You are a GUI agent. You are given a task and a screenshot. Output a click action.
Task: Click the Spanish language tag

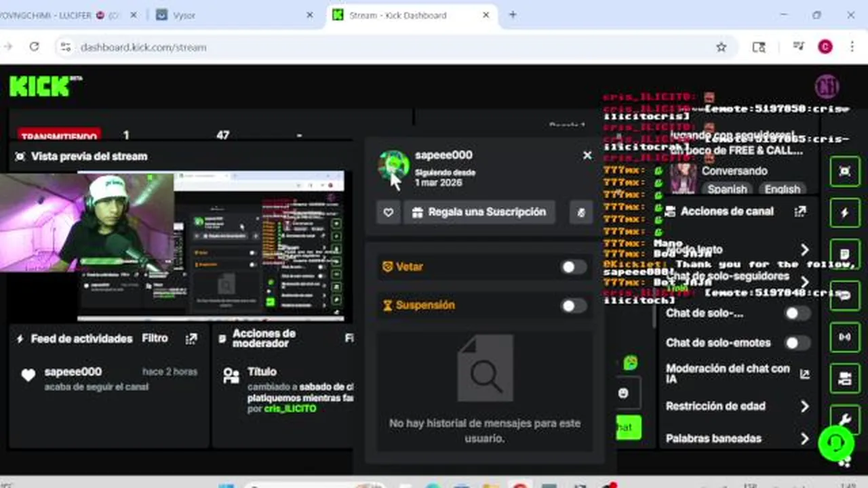coord(728,189)
